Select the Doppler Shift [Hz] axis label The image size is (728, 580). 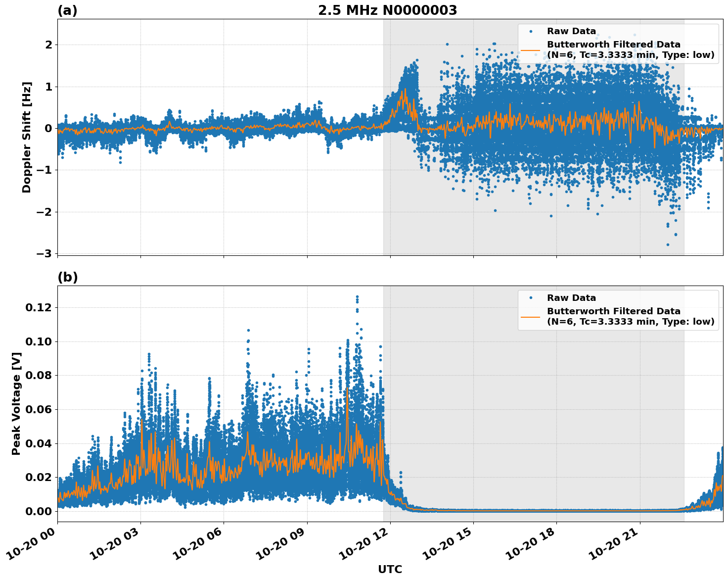click(x=27, y=137)
